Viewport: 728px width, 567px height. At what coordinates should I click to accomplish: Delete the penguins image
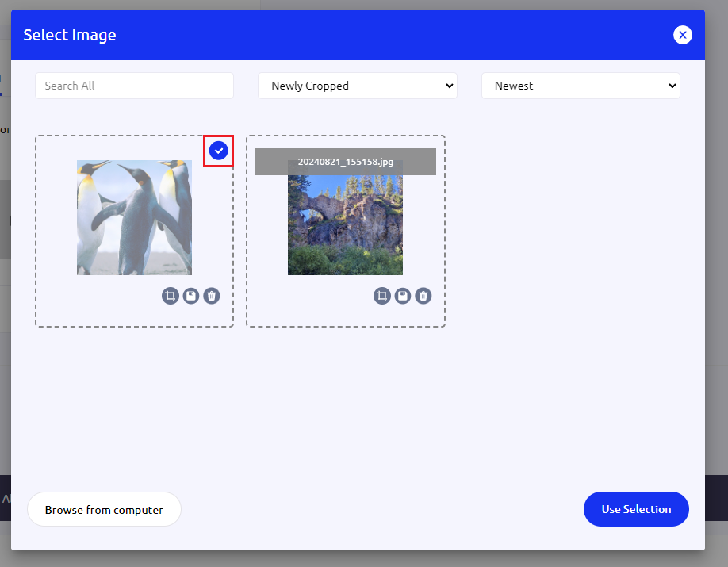pos(211,296)
